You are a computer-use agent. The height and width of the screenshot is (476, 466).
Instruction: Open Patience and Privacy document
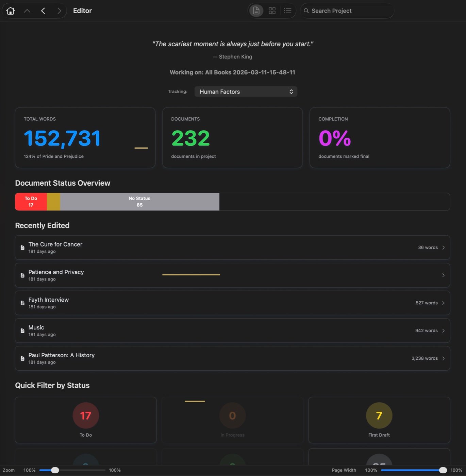(x=232, y=275)
